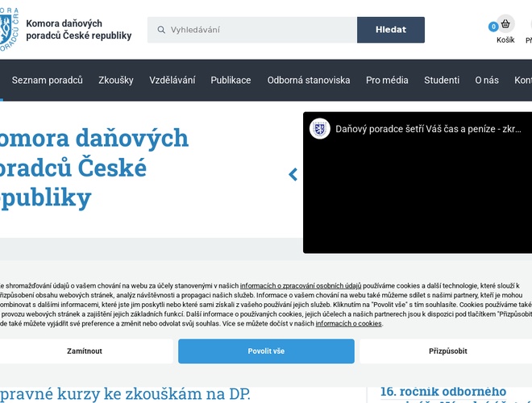Click the cart item count badge
Screen dimensions: 532x403
[x=493, y=27]
